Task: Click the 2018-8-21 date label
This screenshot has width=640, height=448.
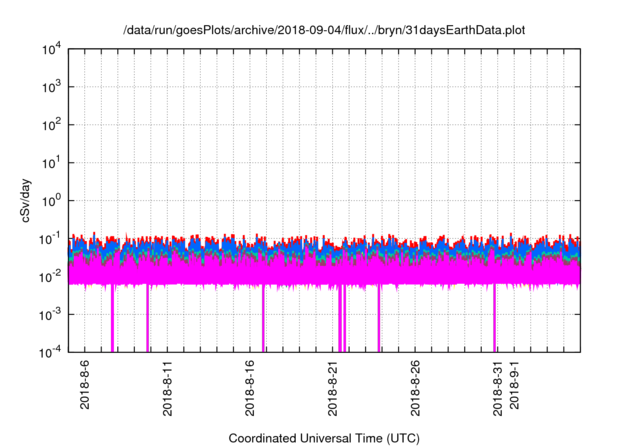Action: tap(333, 388)
